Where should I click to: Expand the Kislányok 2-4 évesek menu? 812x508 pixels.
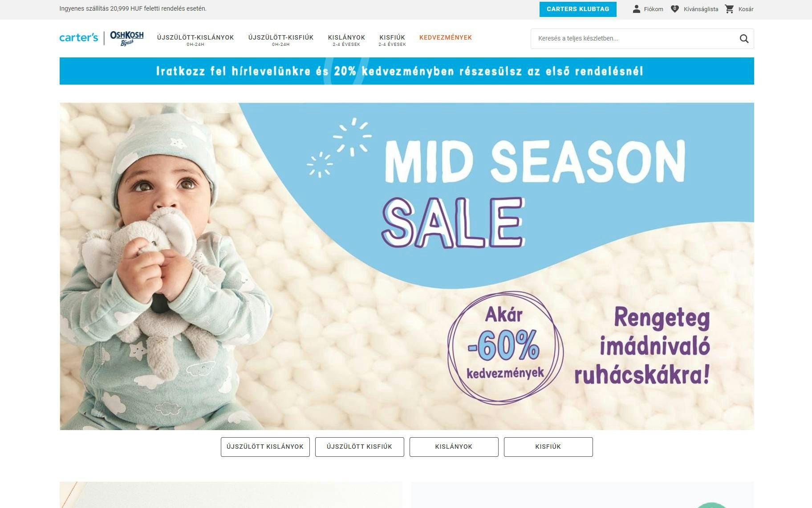tap(346, 40)
